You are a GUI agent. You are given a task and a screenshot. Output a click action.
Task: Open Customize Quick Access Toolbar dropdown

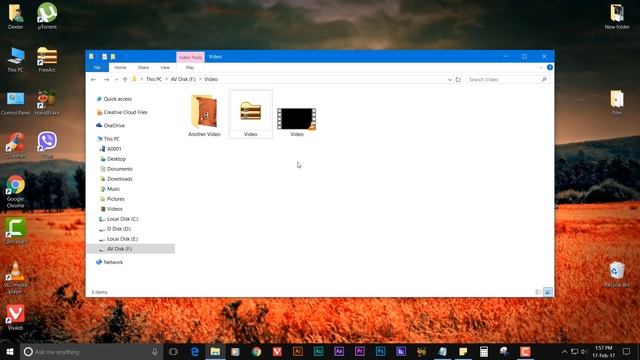pyautogui.click(x=126, y=57)
